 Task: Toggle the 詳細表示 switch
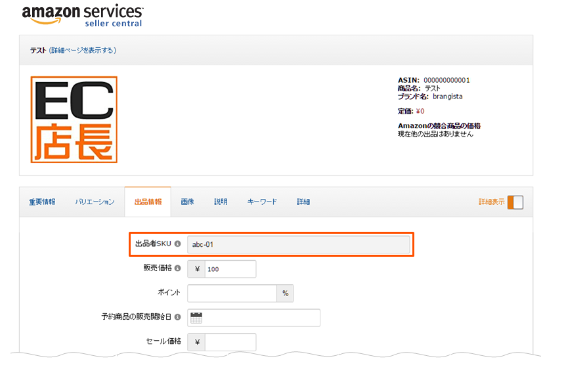click(x=515, y=202)
